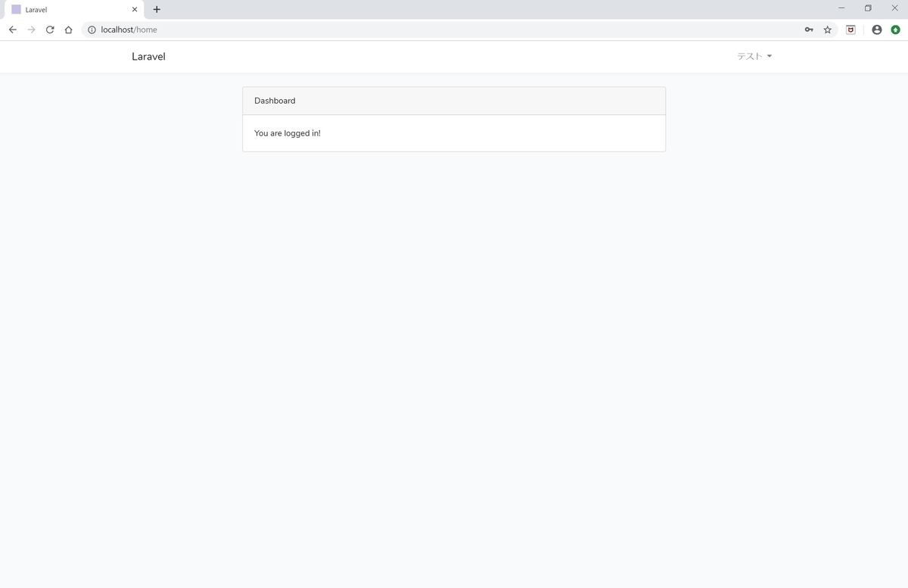908x588 pixels.
Task: Open the テスト user dropdown
Action: pos(748,56)
